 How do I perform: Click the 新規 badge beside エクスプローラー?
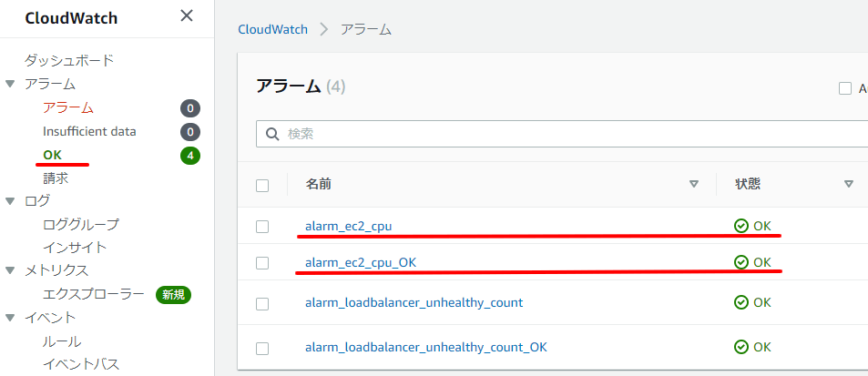[x=173, y=295]
